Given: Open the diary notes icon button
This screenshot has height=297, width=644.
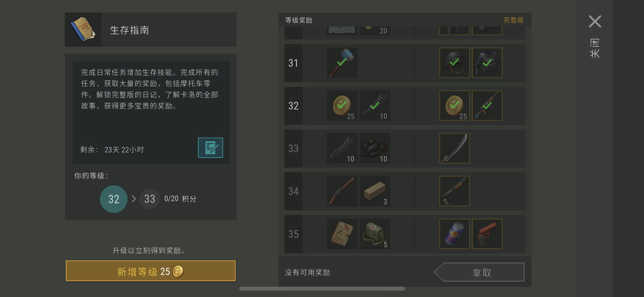Looking at the screenshot, I should pyautogui.click(x=210, y=147).
